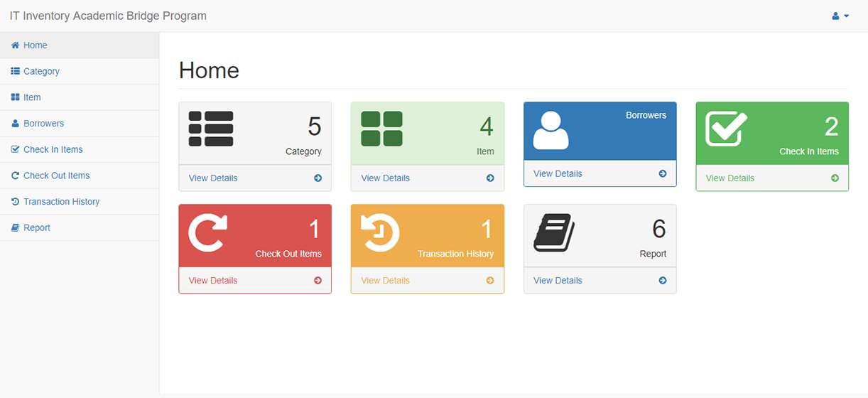Click the Transaction History clock icon

tap(380, 232)
